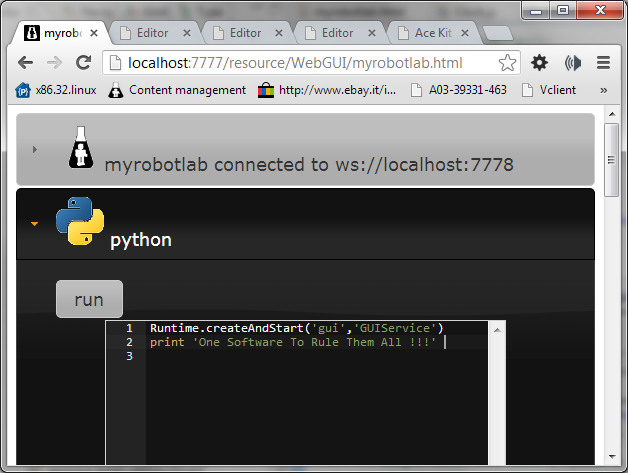
Task: Close the myrobotlab tab
Action: click(x=94, y=33)
